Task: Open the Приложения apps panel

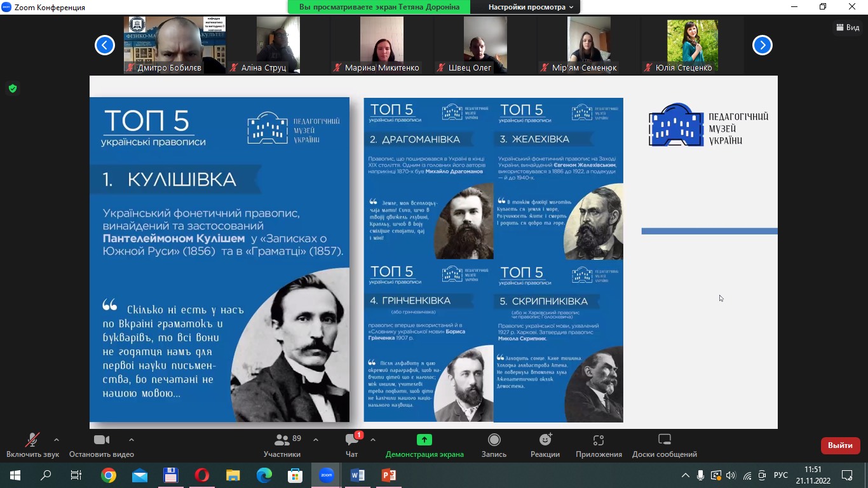Action: (598, 445)
